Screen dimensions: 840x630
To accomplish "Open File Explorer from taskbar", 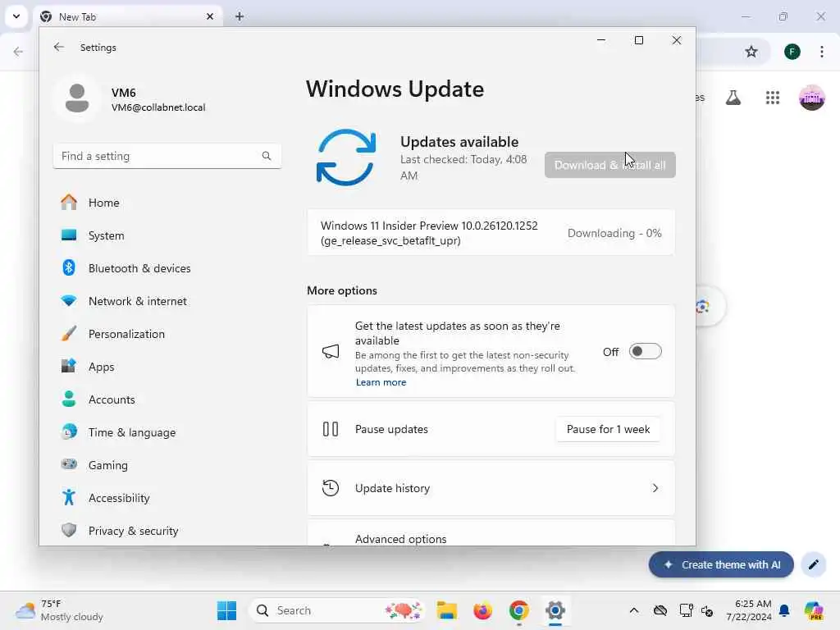I will 446,610.
